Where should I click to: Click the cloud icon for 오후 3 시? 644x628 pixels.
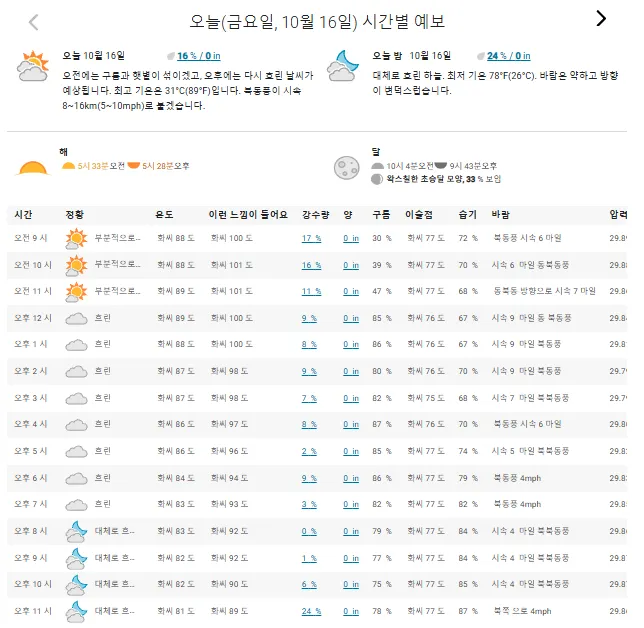pyautogui.click(x=76, y=398)
